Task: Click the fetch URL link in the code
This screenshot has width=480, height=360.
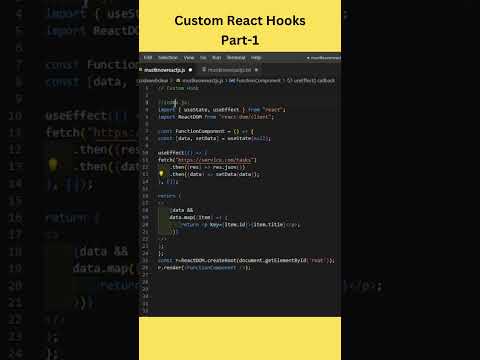Action: (216, 160)
